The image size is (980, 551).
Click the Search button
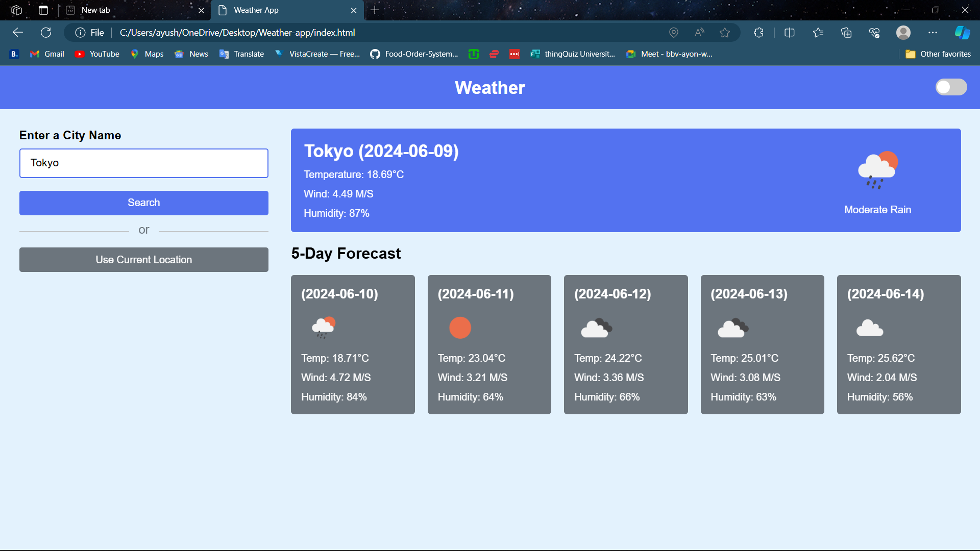pyautogui.click(x=143, y=203)
